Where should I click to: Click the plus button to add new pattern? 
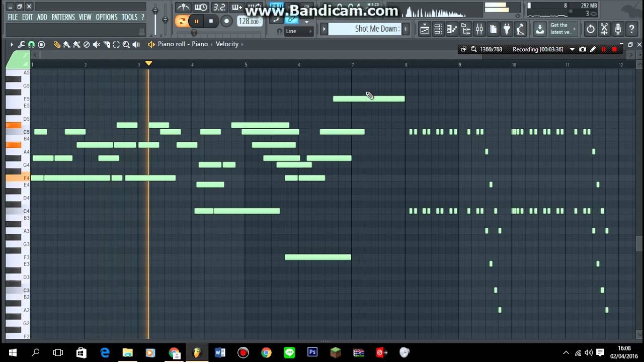[x=406, y=29]
